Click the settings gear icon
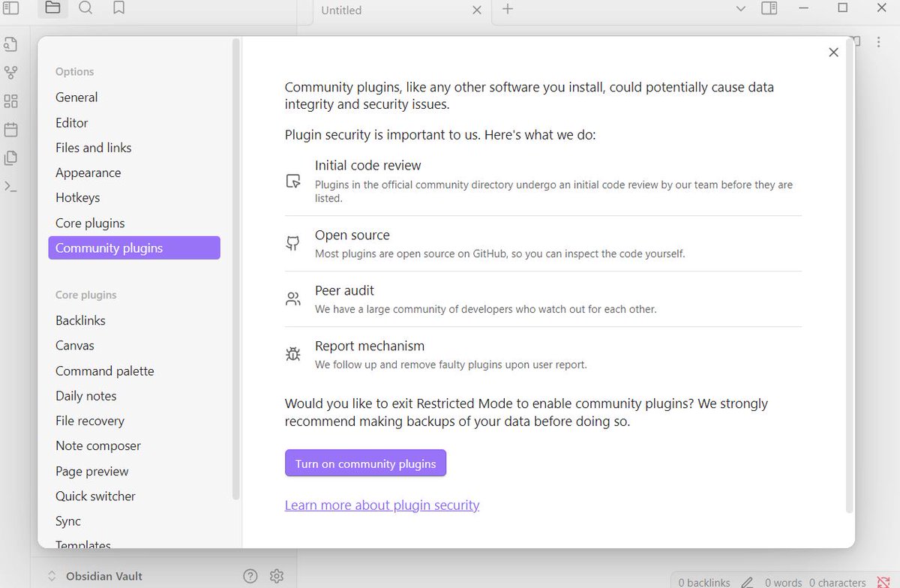900x588 pixels. point(277,576)
